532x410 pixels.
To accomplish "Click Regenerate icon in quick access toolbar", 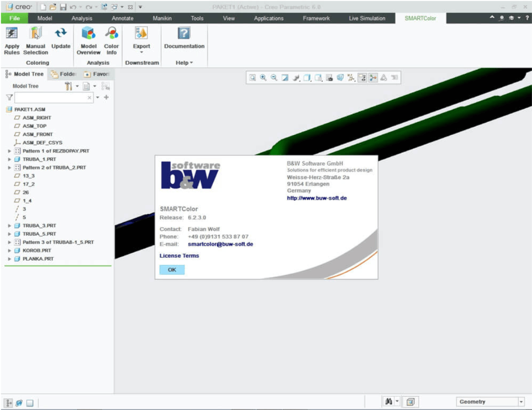I will (105, 7).
